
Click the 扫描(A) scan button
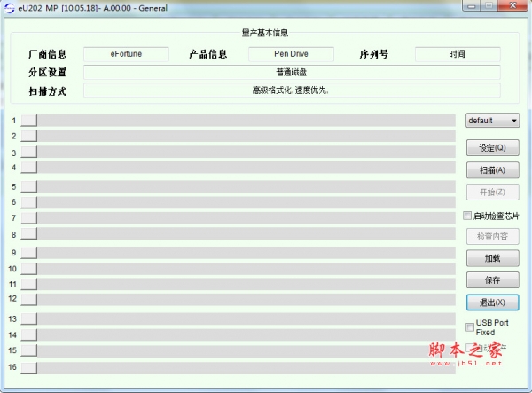point(493,170)
